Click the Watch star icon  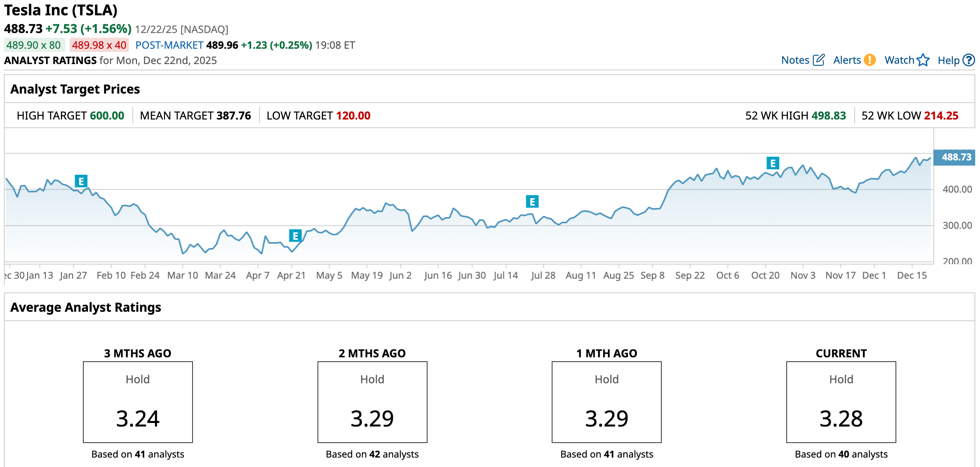click(923, 60)
